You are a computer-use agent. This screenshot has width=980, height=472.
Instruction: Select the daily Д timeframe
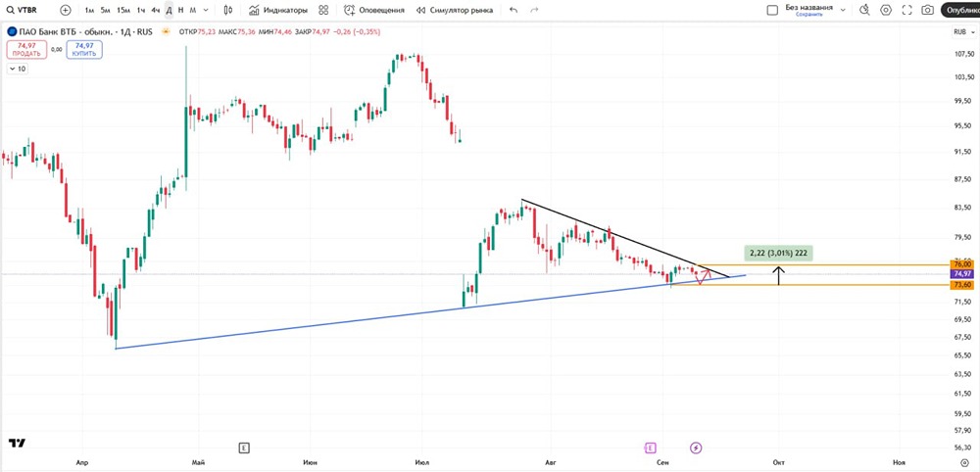click(x=169, y=10)
